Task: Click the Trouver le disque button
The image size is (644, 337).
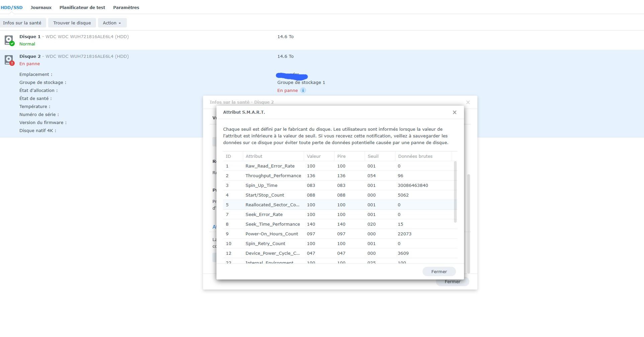Action: click(x=72, y=23)
